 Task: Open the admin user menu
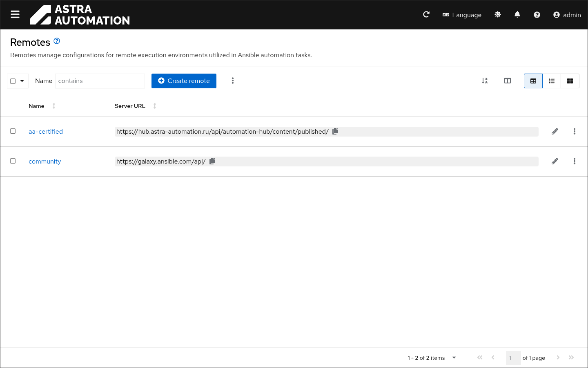coord(567,15)
